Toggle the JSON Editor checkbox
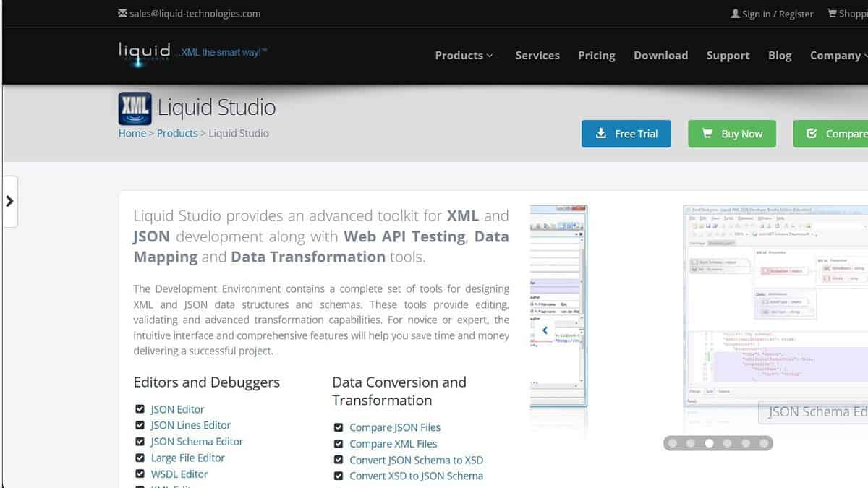 click(x=140, y=409)
